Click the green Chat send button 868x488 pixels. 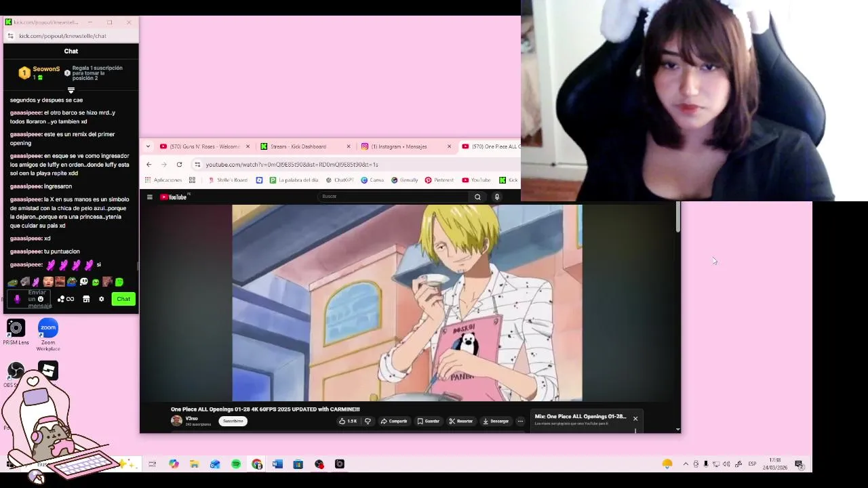tap(123, 299)
